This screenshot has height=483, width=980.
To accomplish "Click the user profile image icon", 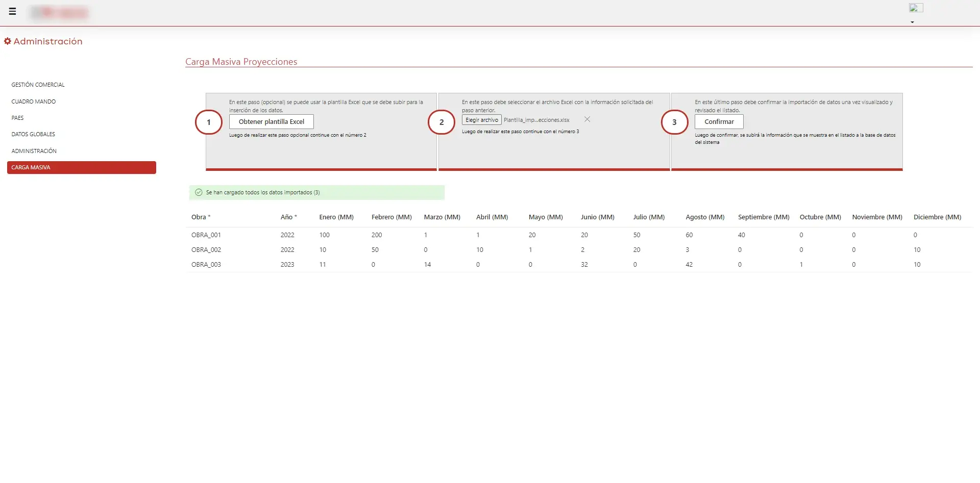I will [x=916, y=8].
